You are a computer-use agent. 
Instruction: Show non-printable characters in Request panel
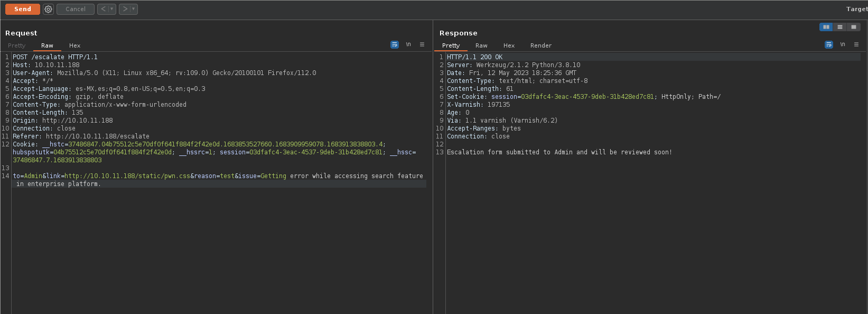click(408, 45)
